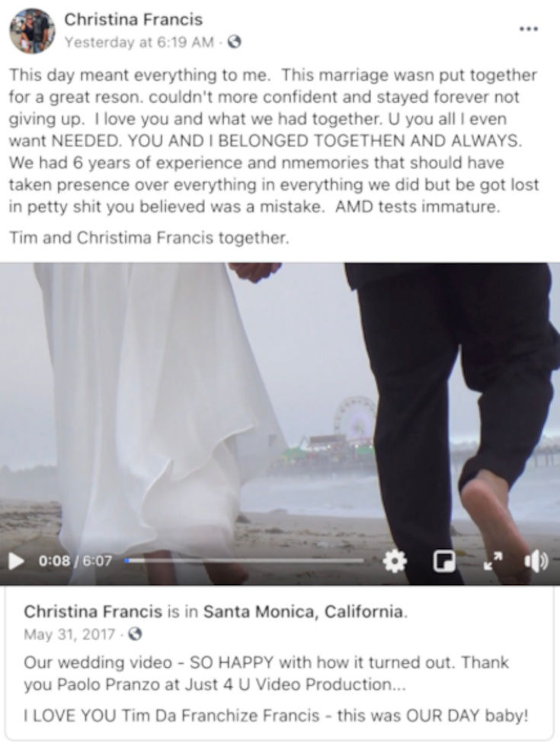Open Christina Francis profile picture
The image size is (560, 748).
pyautogui.click(x=33, y=30)
